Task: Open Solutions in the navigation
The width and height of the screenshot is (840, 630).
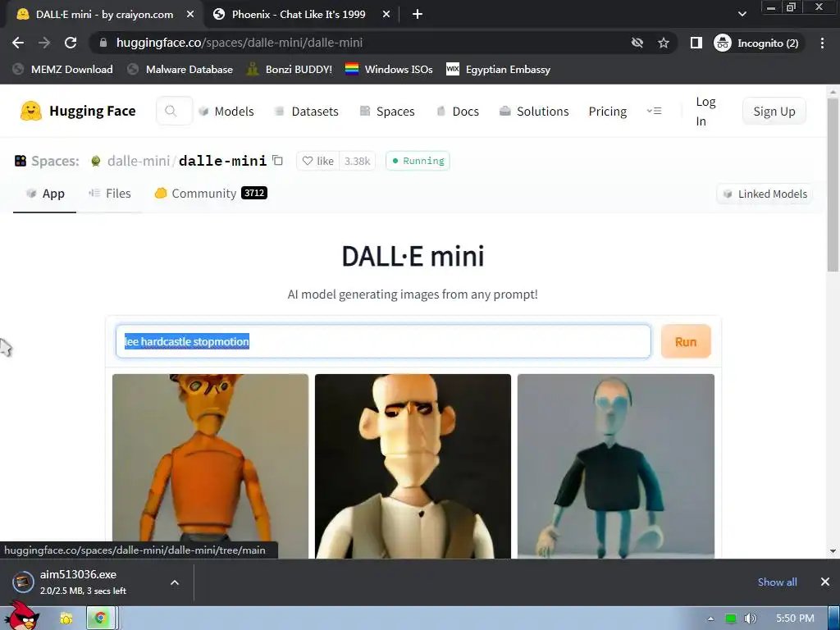Action: [534, 111]
